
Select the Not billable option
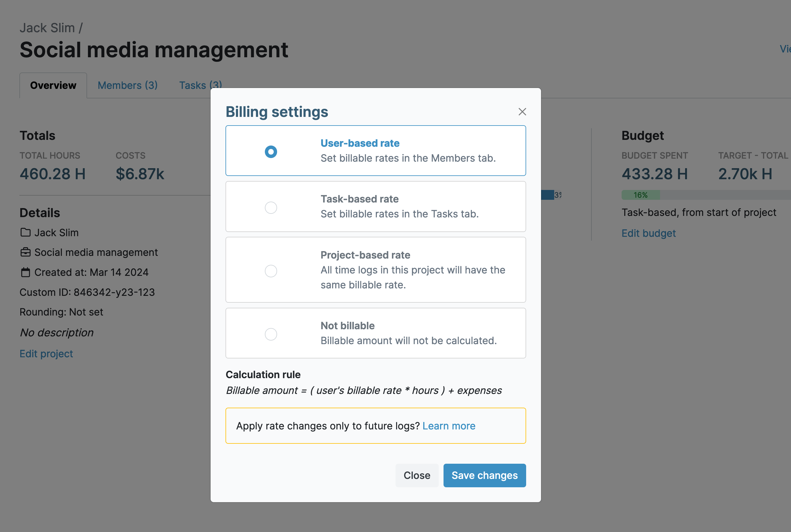[271, 333]
